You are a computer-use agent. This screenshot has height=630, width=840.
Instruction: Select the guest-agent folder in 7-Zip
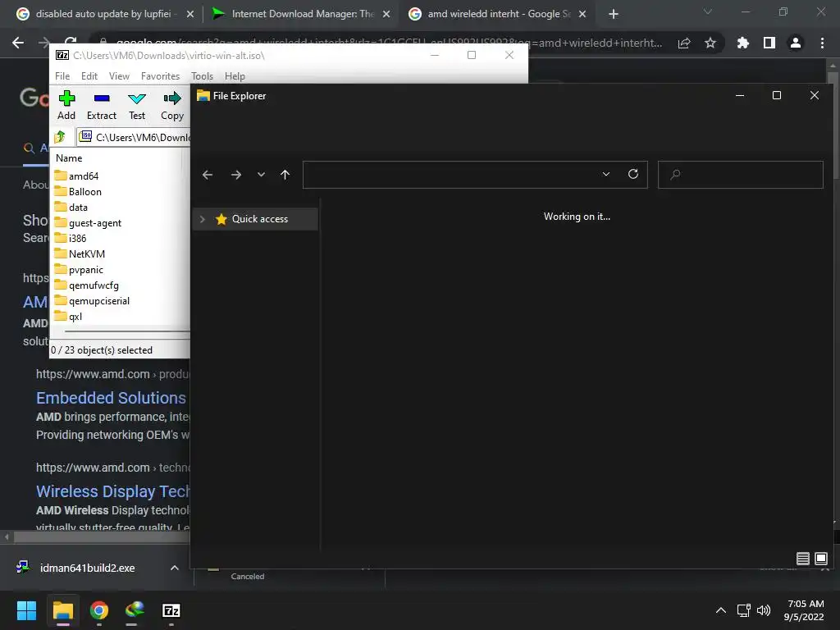tap(88, 223)
